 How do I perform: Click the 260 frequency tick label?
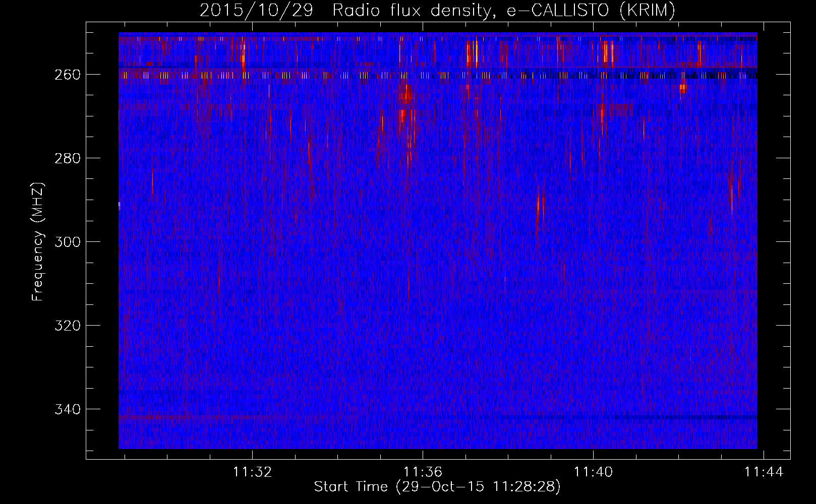[68, 75]
